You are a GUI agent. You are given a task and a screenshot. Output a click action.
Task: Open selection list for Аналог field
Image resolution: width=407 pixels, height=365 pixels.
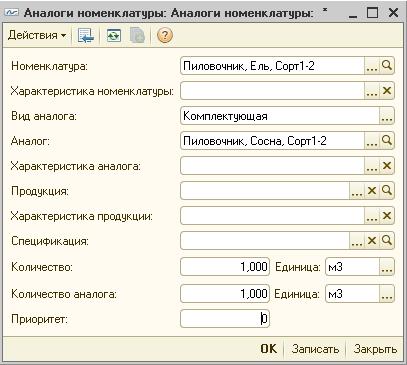click(x=372, y=141)
